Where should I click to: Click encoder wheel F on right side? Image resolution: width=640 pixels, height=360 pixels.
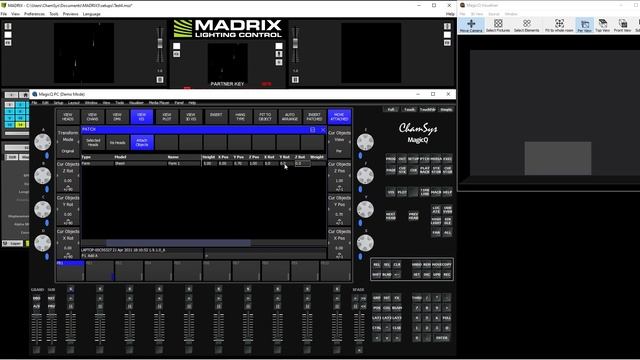pos(365,176)
